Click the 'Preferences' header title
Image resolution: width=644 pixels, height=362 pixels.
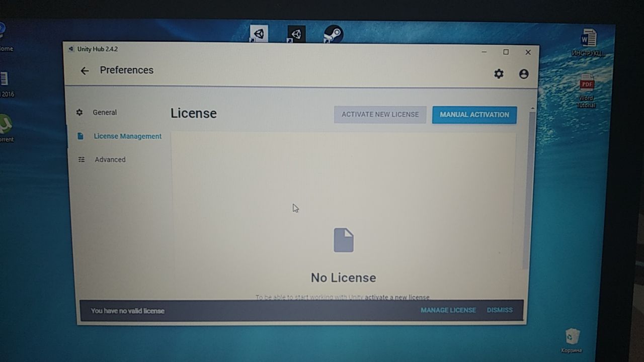(x=127, y=70)
